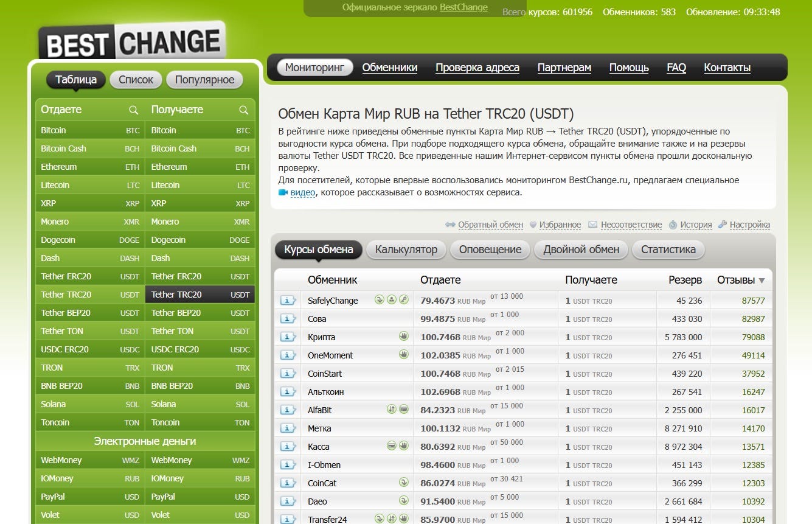Image resolution: width=812 pixels, height=524 pixels.
Task: Open the Двойной обмен tab
Action: click(x=581, y=250)
